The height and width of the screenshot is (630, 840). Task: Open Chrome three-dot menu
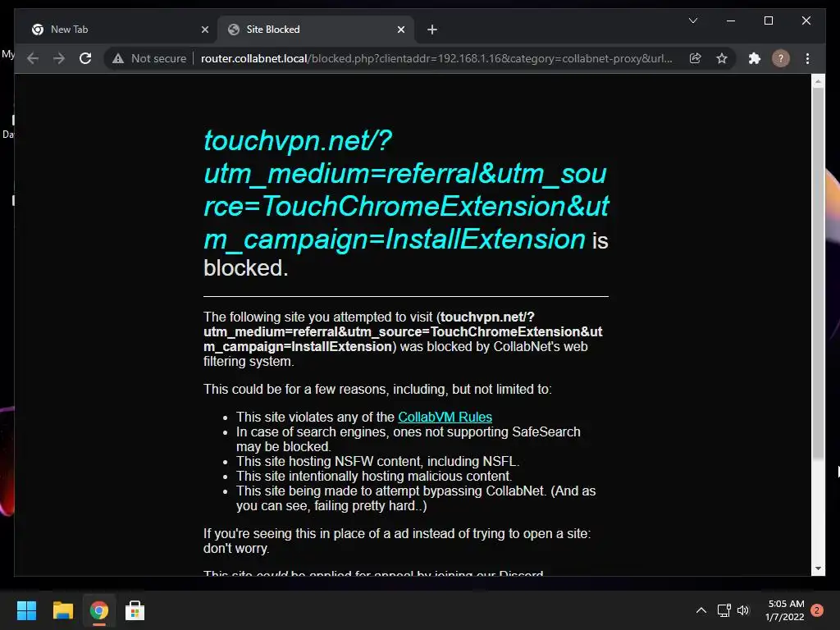(807, 58)
